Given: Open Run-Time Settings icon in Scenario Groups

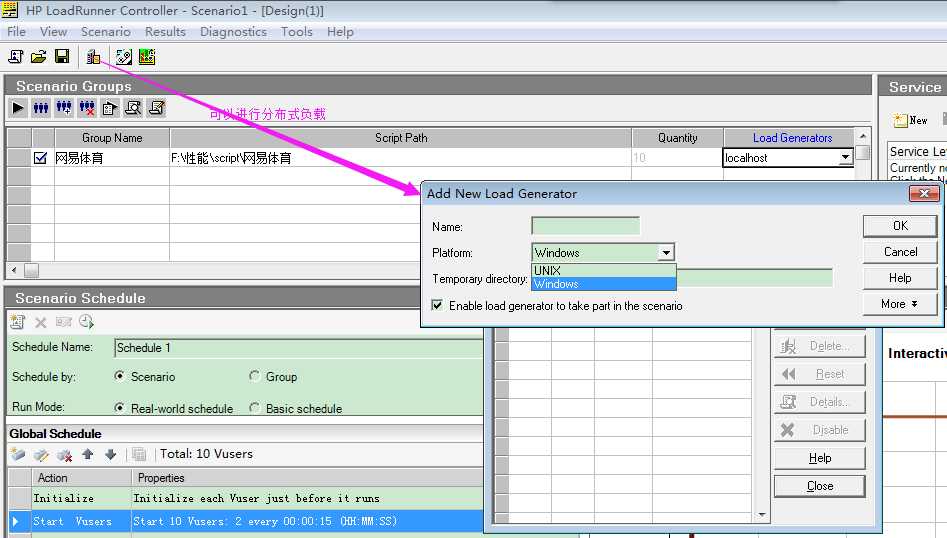Looking at the screenshot, I should 110,108.
